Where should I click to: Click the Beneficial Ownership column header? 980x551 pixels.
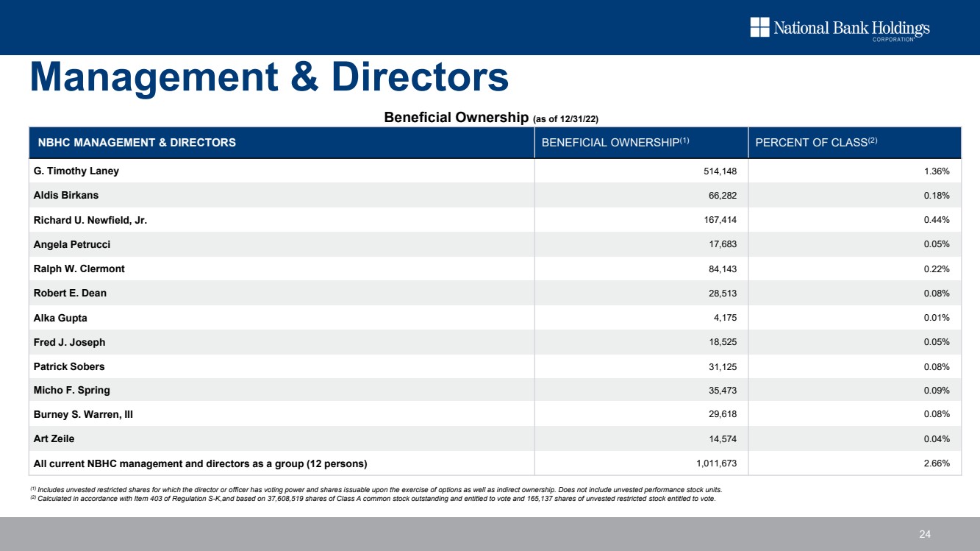[x=615, y=143]
